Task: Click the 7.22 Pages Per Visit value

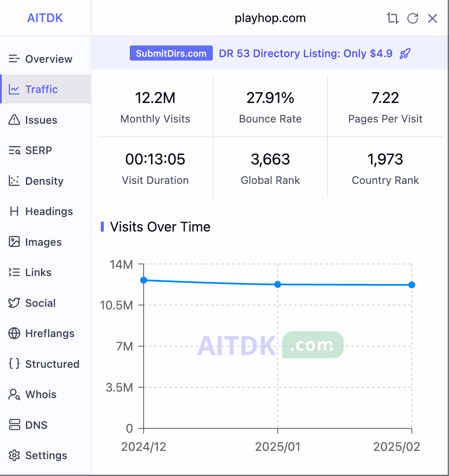Action: point(385,98)
